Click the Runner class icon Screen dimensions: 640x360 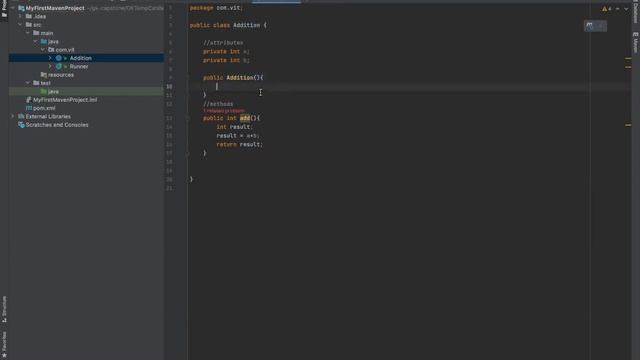[x=59, y=67]
